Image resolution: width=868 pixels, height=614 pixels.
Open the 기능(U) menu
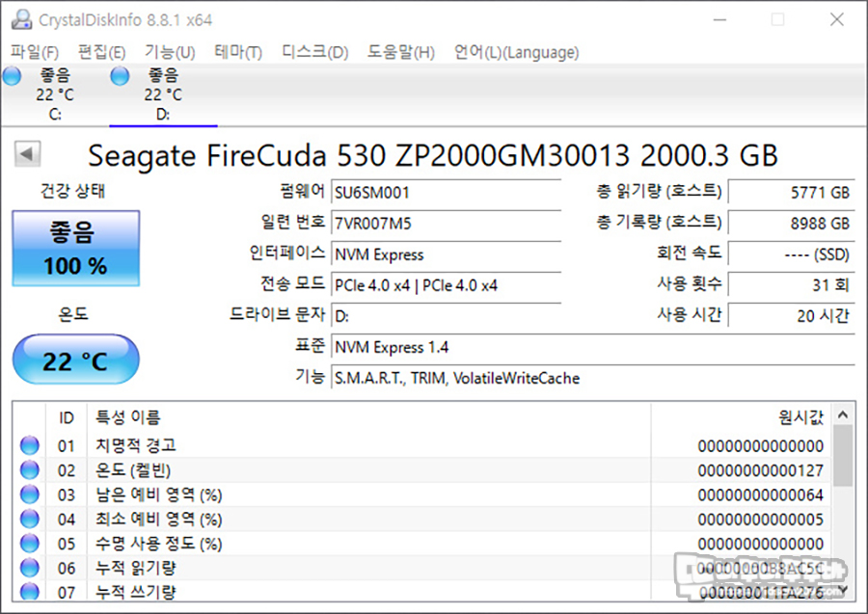170,53
